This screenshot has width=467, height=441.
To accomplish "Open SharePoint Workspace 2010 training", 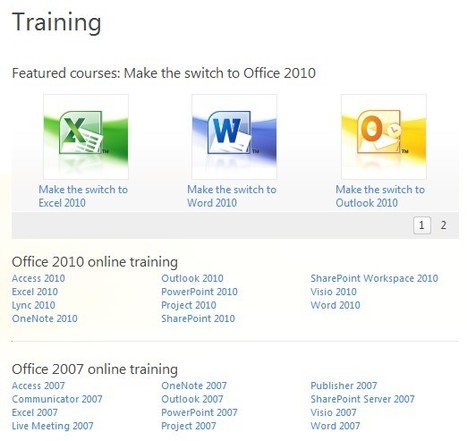I will click(374, 278).
